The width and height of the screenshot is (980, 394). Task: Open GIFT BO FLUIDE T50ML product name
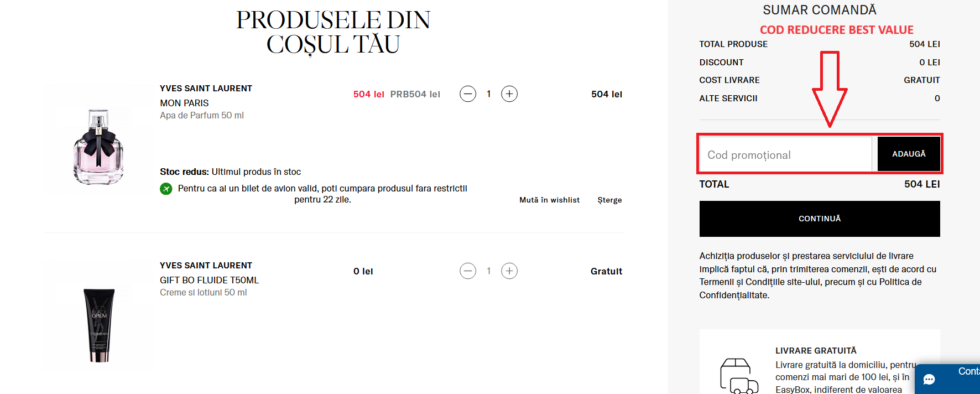click(209, 280)
